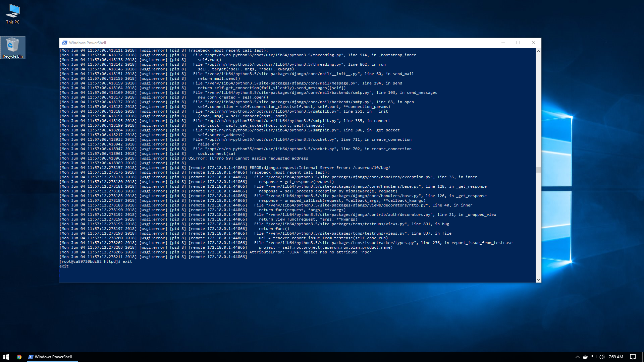Click the '(code, msg) = self.connect(host, port)' line
Image resolution: width=644 pixels, height=362 pixels.
242,116
